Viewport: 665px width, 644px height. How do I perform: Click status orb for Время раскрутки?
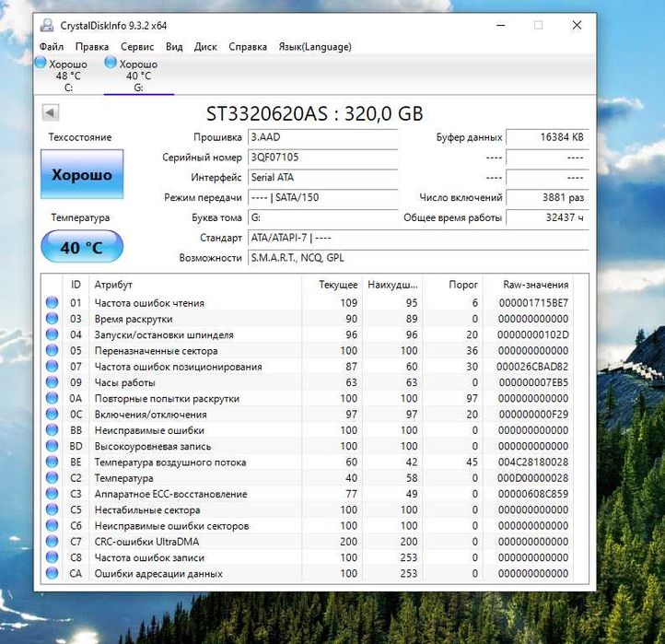(x=52, y=318)
